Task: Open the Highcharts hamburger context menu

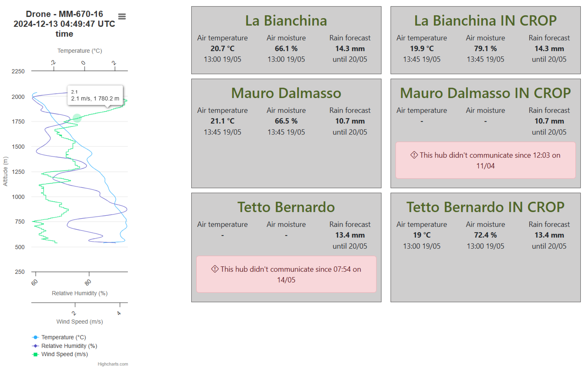Action: click(x=122, y=16)
